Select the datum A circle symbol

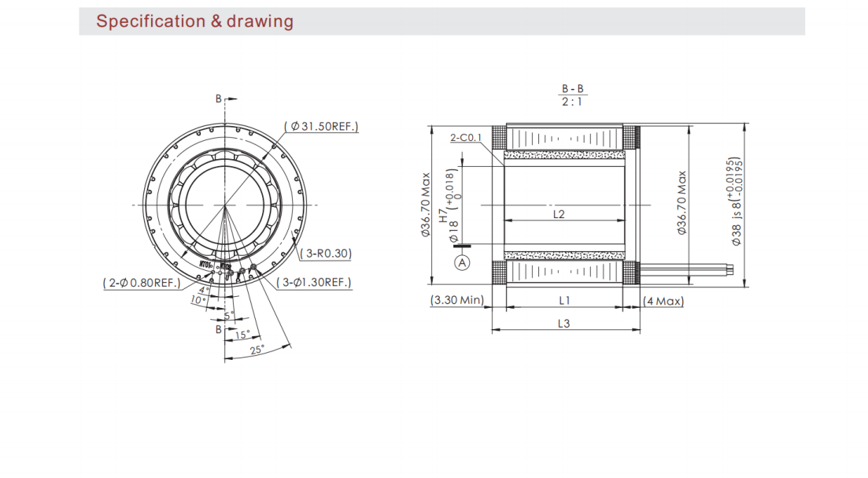[463, 263]
